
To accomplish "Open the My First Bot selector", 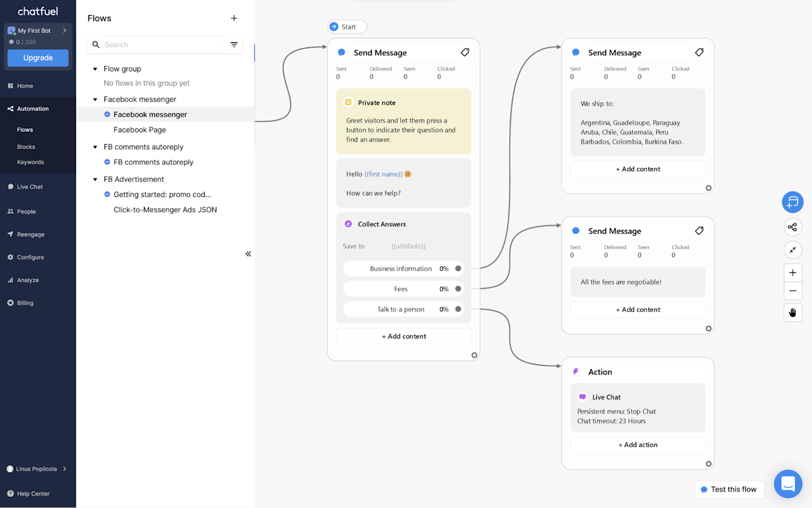I will (x=38, y=31).
